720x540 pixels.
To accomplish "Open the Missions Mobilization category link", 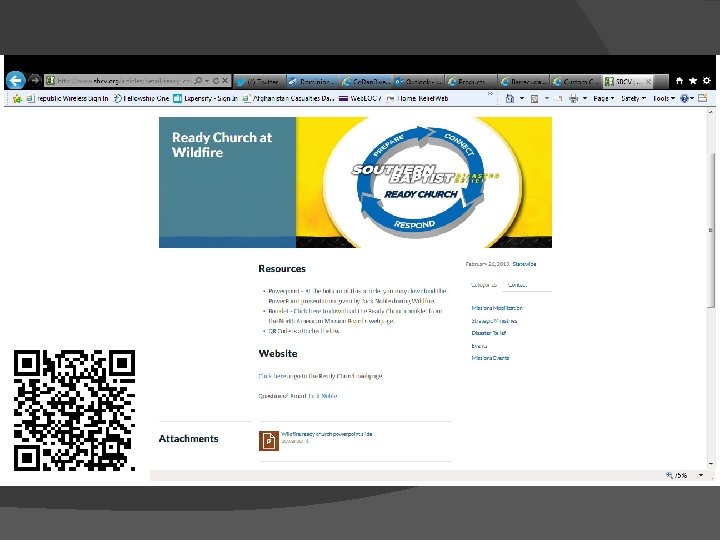I will [x=497, y=308].
